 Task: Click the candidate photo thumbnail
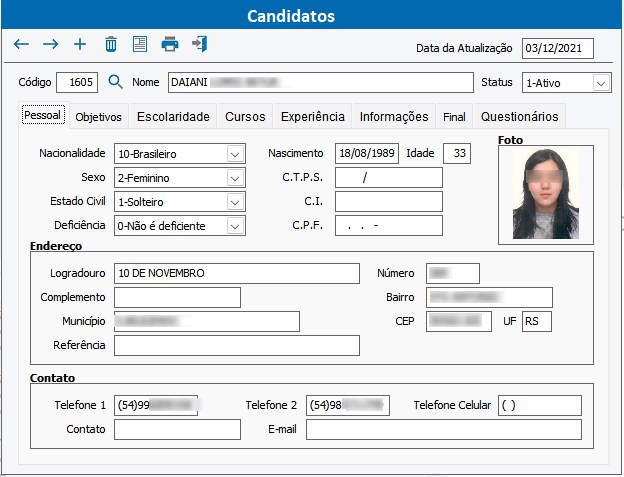click(545, 194)
